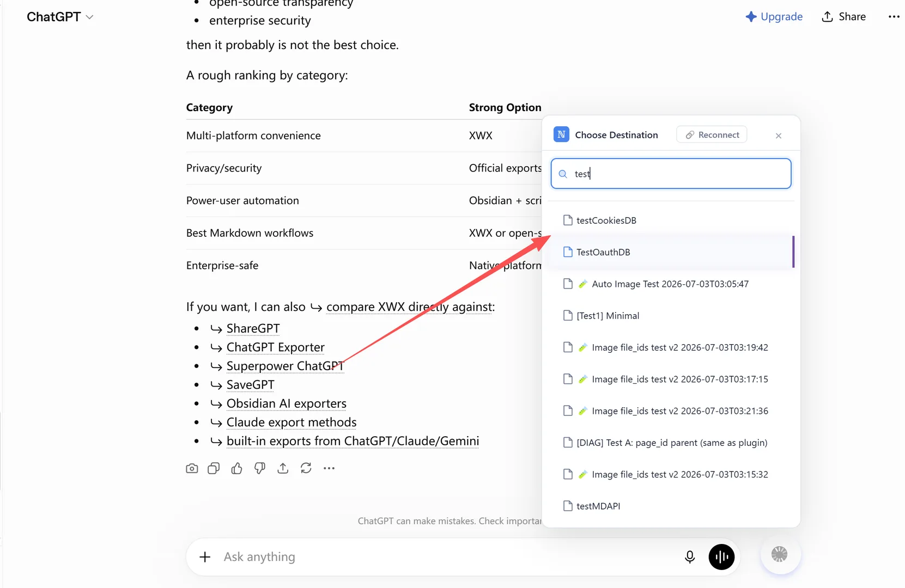Viewport: 905px width, 588px height.
Task: Choose [DIAG] Test A: page_id parent page
Action: click(671, 443)
